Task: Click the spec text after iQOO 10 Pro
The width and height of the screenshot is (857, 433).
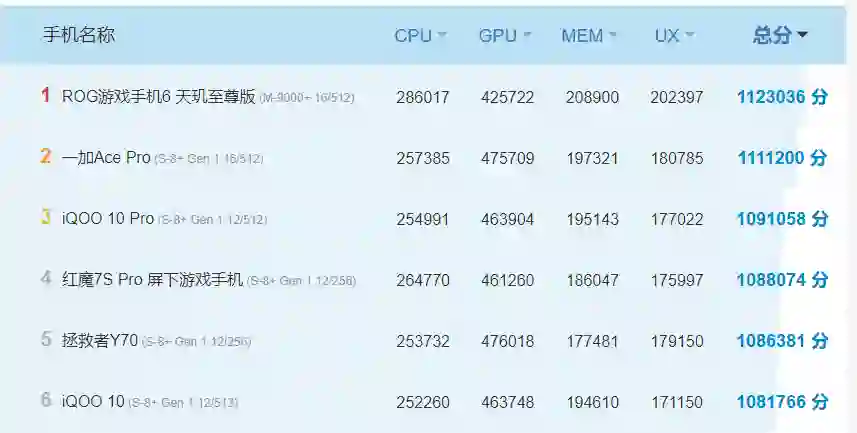Action: tap(213, 220)
